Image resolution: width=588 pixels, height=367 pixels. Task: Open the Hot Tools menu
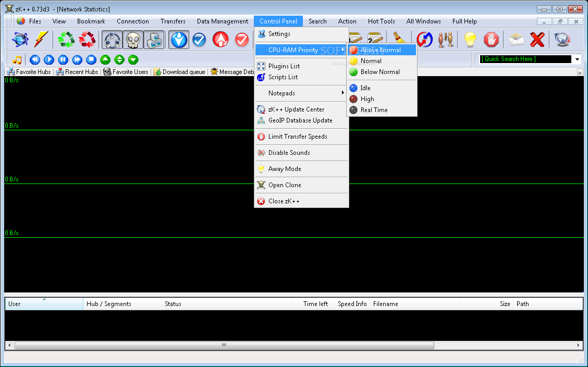(x=382, y=21)
